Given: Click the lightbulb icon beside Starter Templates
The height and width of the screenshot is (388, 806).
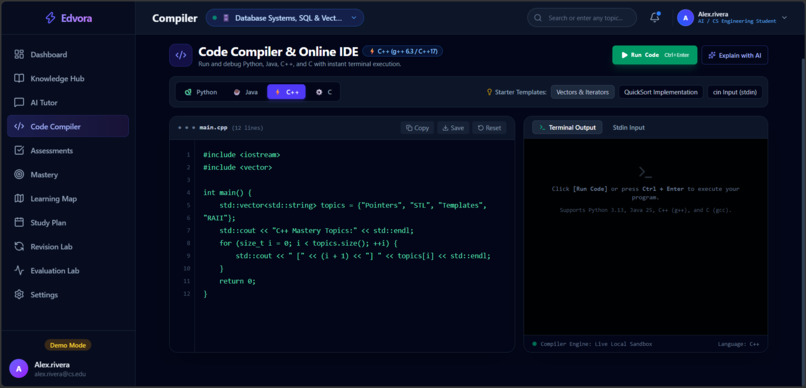Looking at the screenshot, I should click(x=489, y=93).
